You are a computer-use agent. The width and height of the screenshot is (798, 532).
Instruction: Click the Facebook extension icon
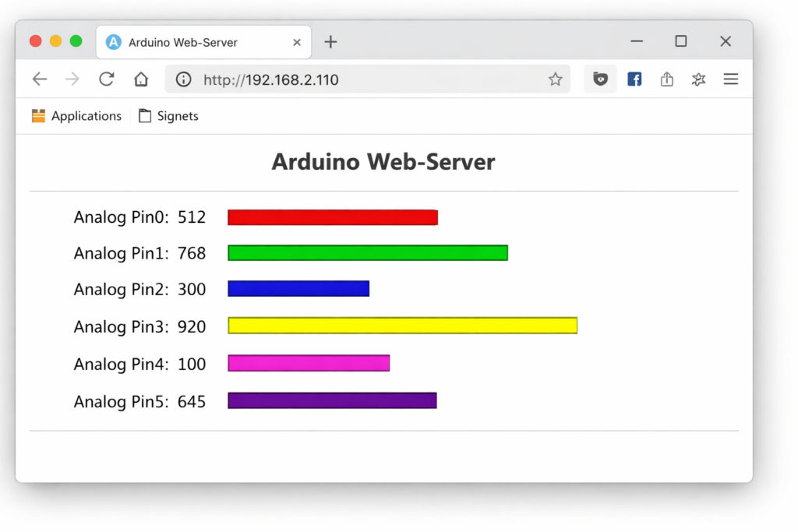click(634, 79)
